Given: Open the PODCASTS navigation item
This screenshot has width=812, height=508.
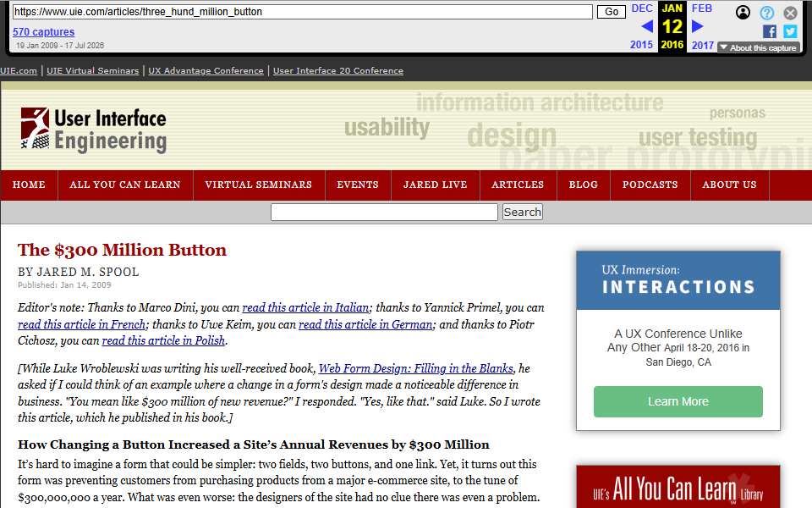Looking at the screenshot, I should point(650,185).
